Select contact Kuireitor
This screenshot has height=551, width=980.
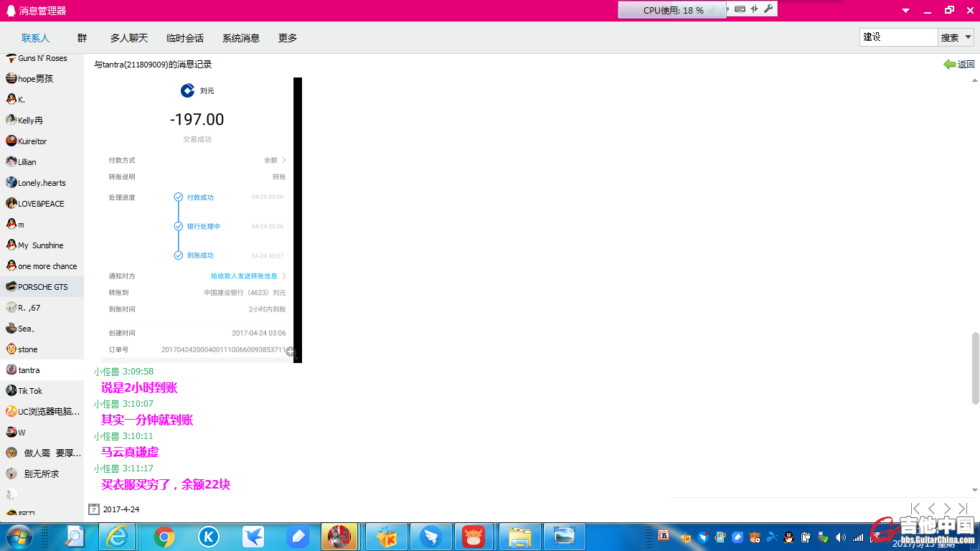point(42,141)
